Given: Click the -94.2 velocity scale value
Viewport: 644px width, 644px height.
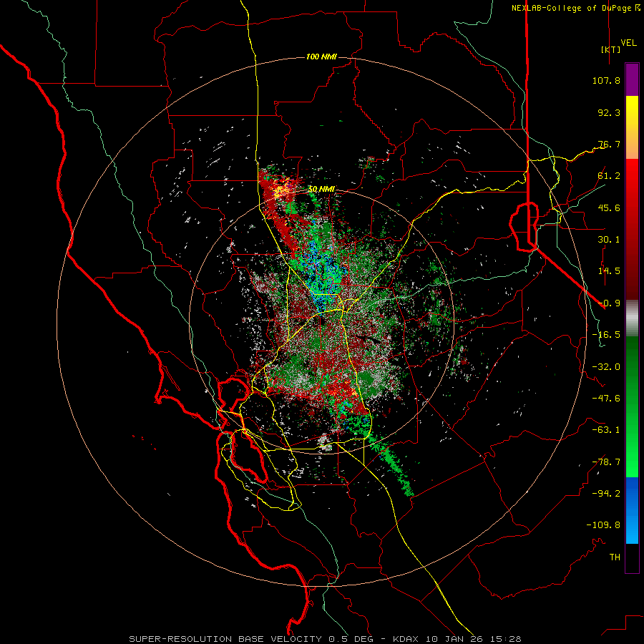Looking at the screenshot, I should pos(606,494).
